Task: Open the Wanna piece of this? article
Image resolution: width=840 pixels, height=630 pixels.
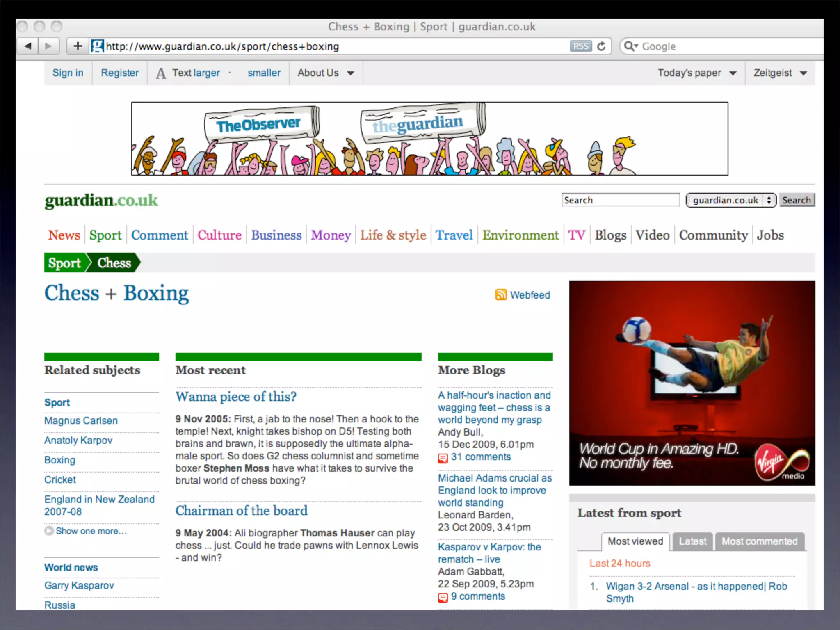Action: coord(236,397)
